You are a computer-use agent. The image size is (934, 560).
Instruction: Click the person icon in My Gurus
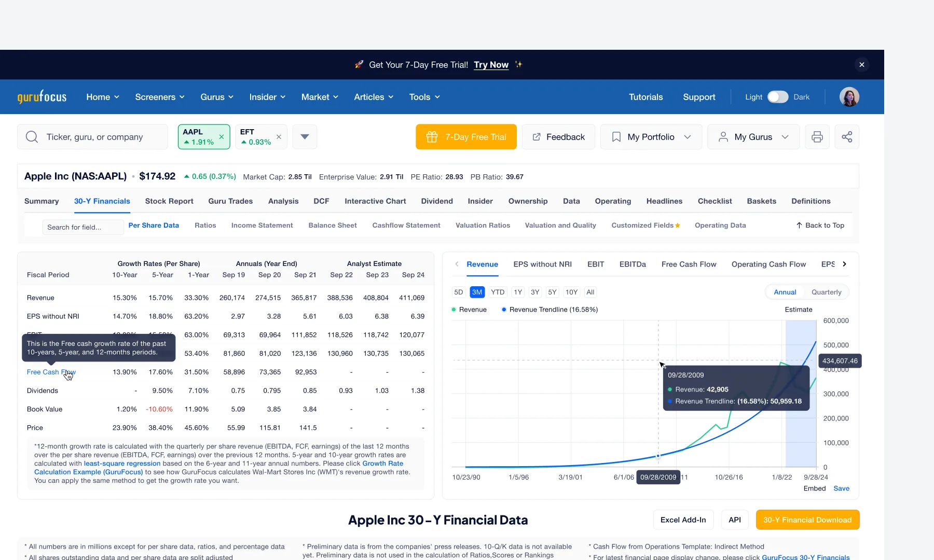(723, 137)
